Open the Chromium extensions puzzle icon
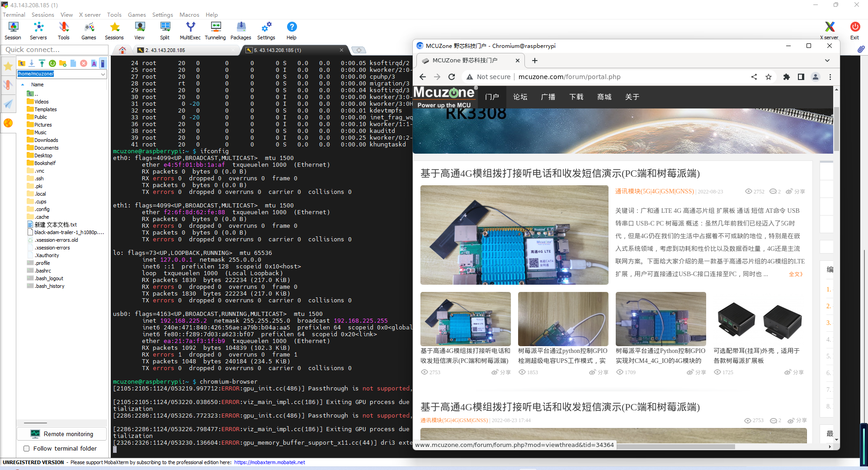The image size is (868, 470). click(x=786, y=77)
